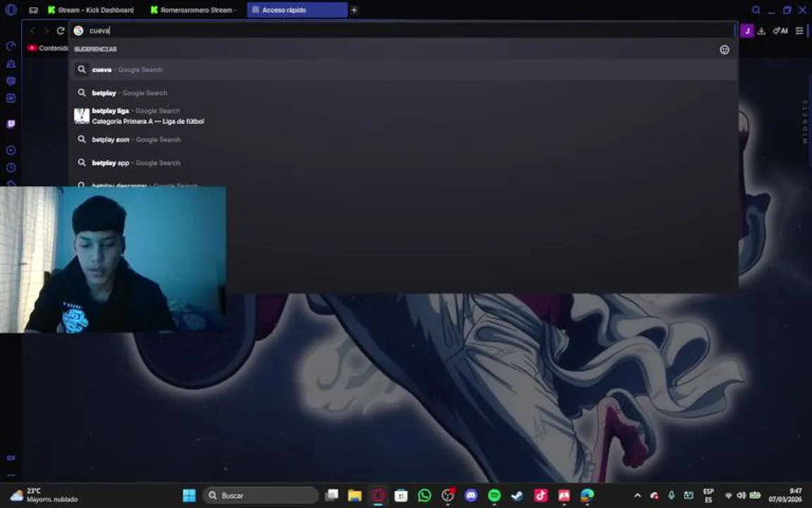This screenshot has width=812, height=508.
Task: Select the betplay liga suggestion
Action: point(403,116)
